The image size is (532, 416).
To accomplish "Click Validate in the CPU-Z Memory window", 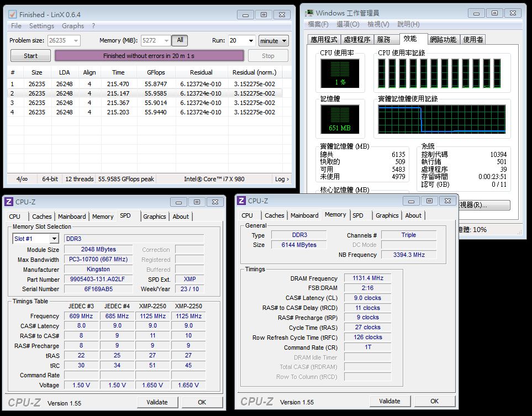I will click(x=389, y=401).
